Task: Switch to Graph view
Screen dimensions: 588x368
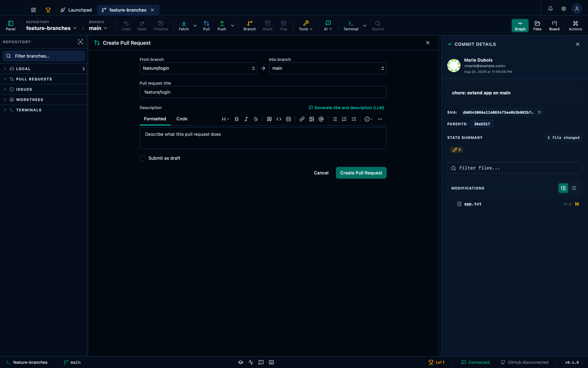Action: coord(520,26)
